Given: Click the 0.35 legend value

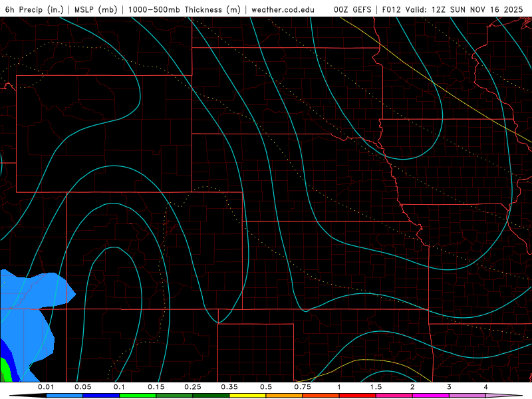Looking at the screenshot, I should tap(229, 387).
